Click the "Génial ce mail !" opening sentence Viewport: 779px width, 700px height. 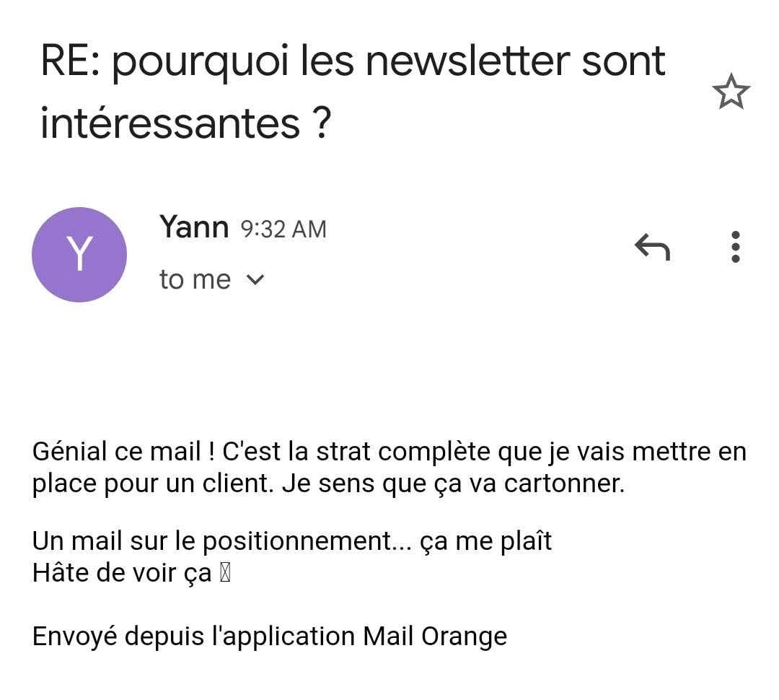point(124,452)
